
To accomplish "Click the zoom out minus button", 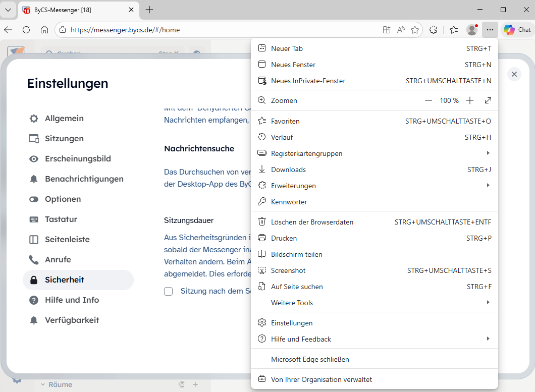I will (x=429, y=100).
